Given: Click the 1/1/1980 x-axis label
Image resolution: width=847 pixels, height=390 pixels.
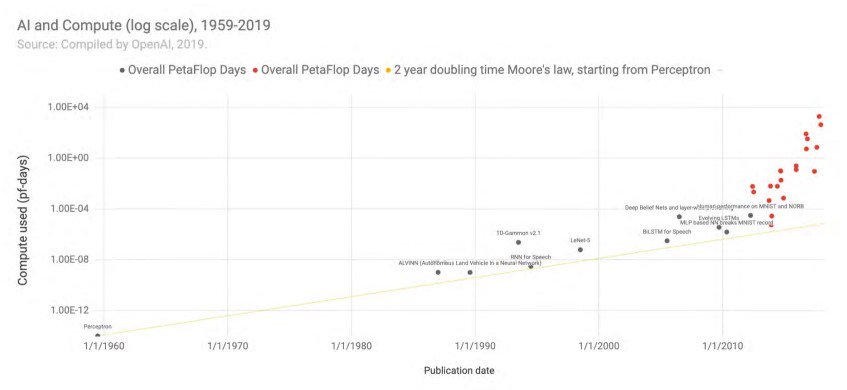Looking at the screenshot, I should pos(351,346).
